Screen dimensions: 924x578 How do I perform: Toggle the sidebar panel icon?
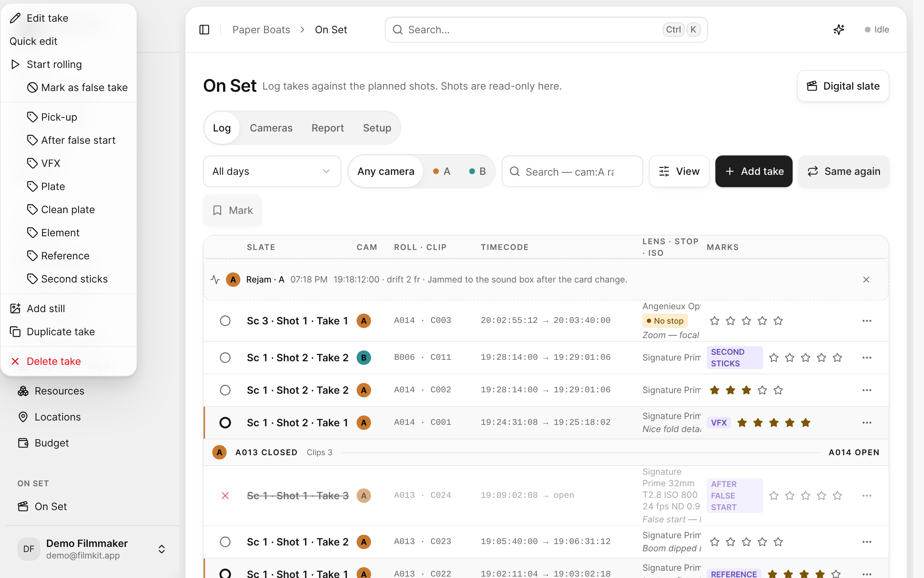tap(204, 29)
